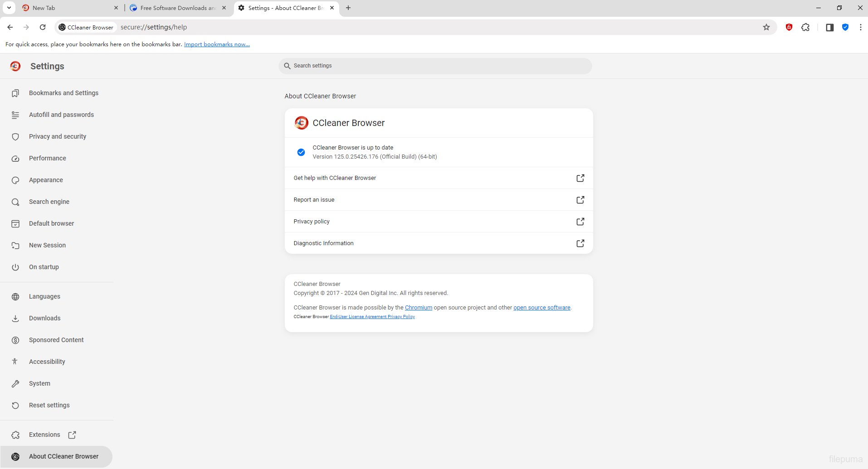Click the small Privacy Policy footer link
868x469 pixels.
click(x=401, y=317)
